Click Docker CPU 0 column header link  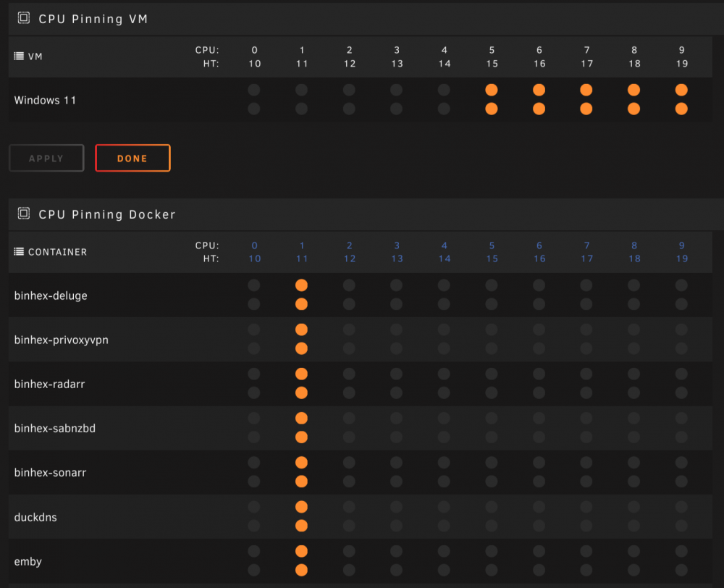tap(254, 245)
